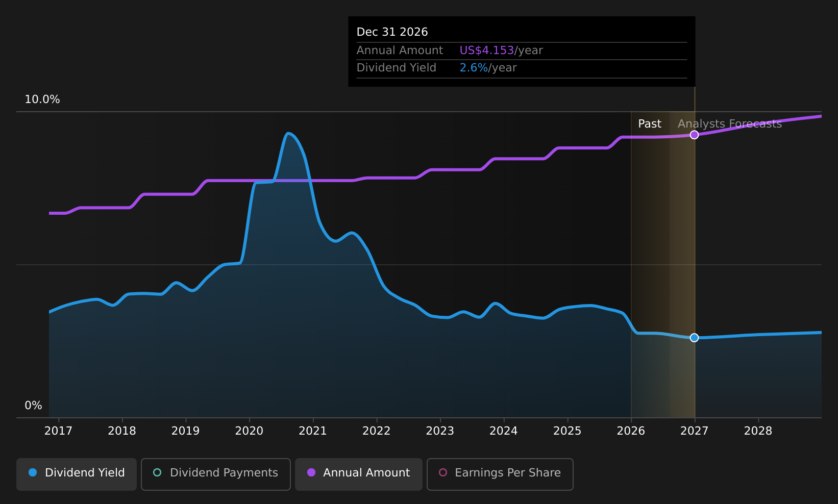Select the 2020 label on the x-axis
The image size is (838, 504).
click(x=249, y=431)
